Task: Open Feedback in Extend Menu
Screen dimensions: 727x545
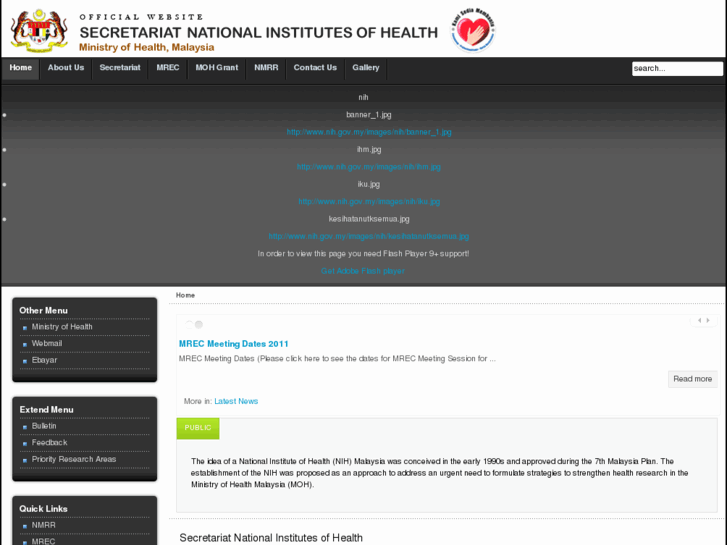Action: 50,443
